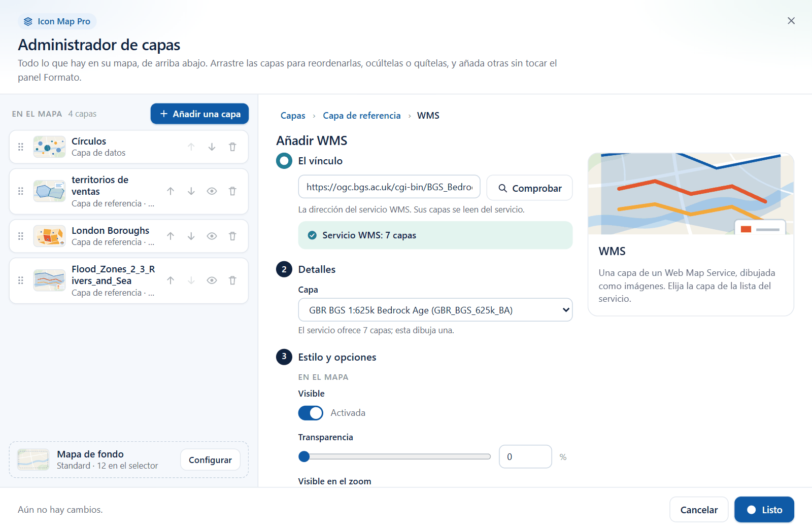Turn off the Visible Activada switch
The width and height of the screenshot is (812, 531).
(311, 413)
